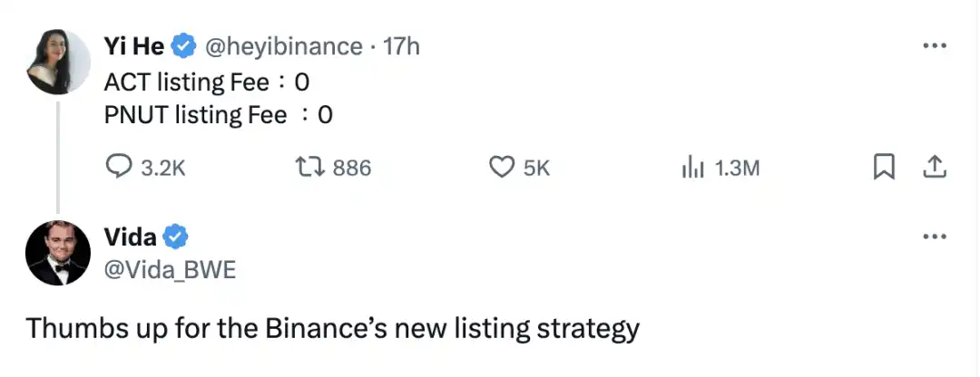Open the @heyibinance handle link
The height and width of the screenshot is (377, 980).
pyautogui.click(x=283, y=46)
